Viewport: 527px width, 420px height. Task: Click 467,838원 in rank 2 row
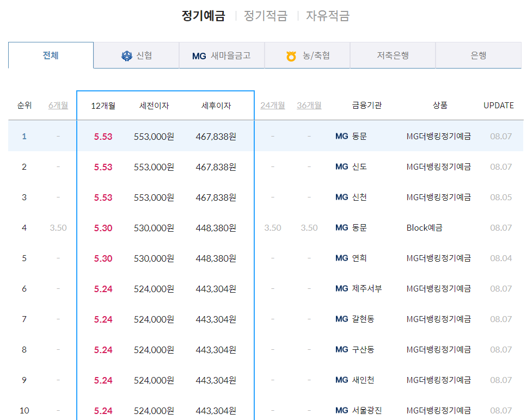point(216,167)
